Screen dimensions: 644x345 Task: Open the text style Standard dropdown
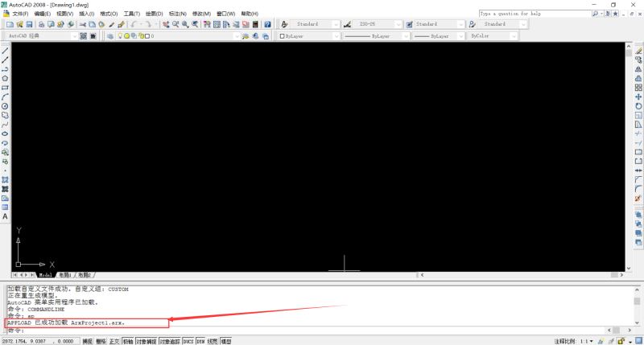(336, 25)
